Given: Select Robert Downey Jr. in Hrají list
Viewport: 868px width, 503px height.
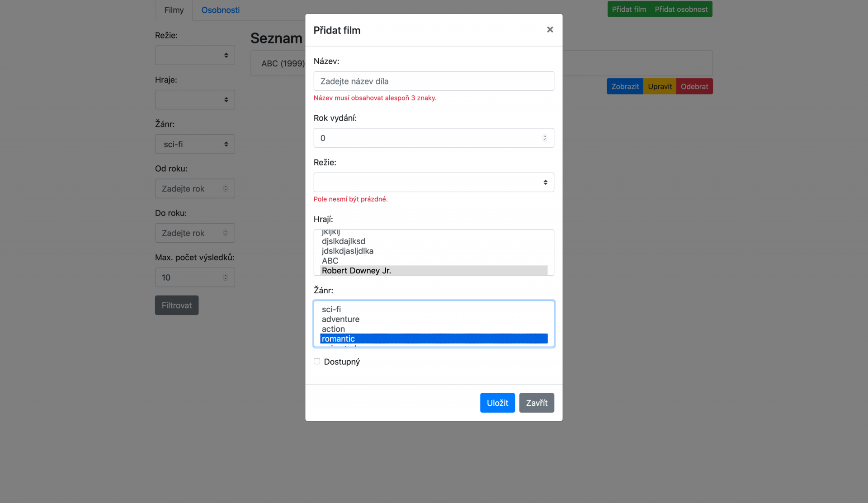Looking at the screenshot, I should [x=356, y=271].
